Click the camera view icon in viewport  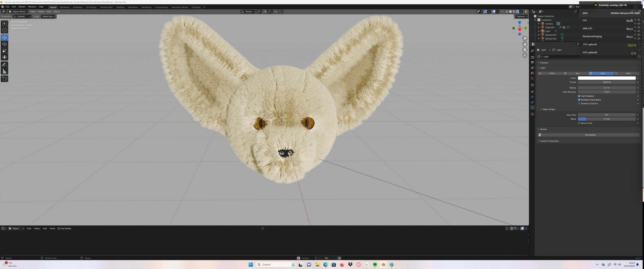tap(525, 50)
